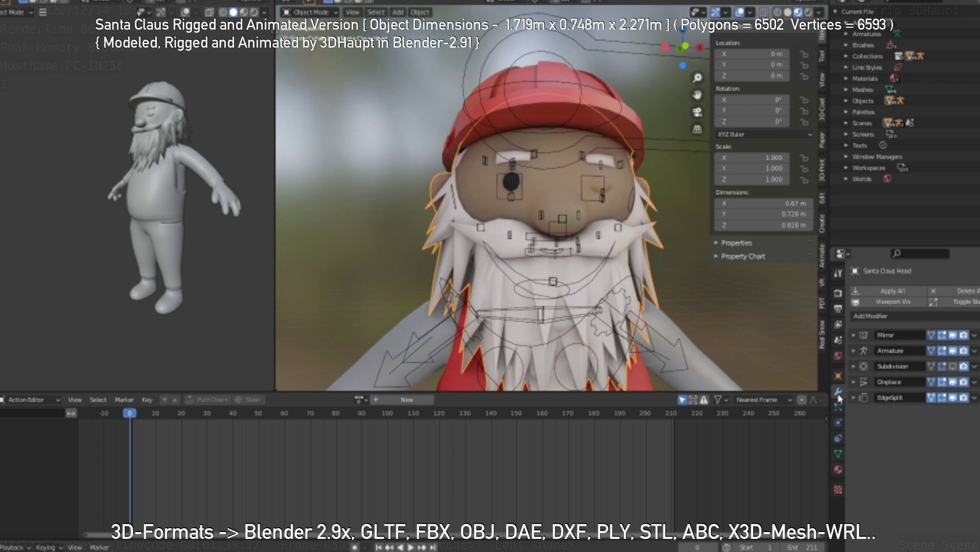Open the View Layer properties tab icon
Image resolution: width=980 pixels, height=552 pixels.
point(838,325)
